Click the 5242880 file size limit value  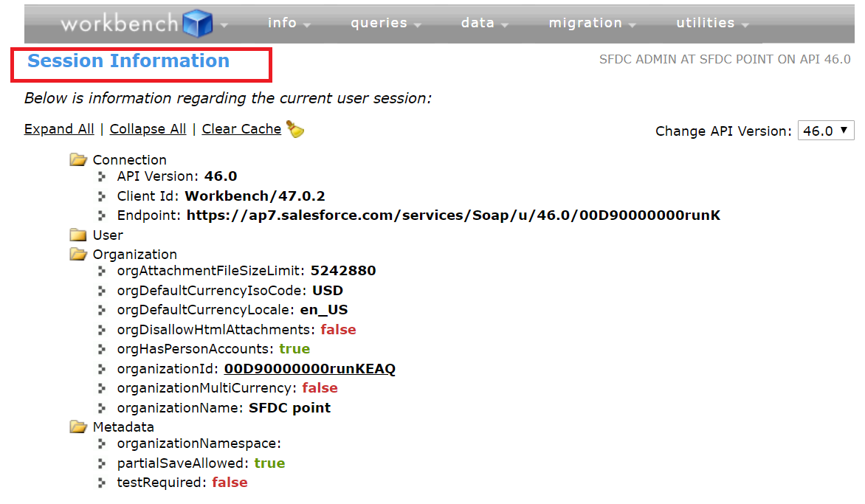(x=343, y=271)
